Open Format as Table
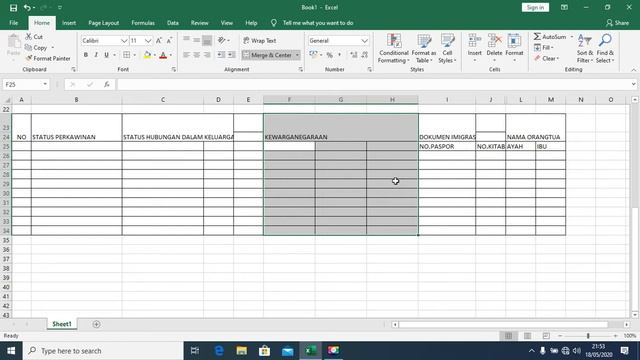640x360 pixels. [x=424, y=49]
